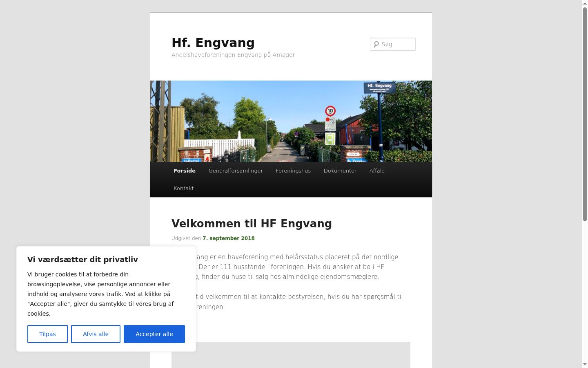This screenshot has height=368, width=588.
Task: Click the header banner photo
Action: point(291,121)
